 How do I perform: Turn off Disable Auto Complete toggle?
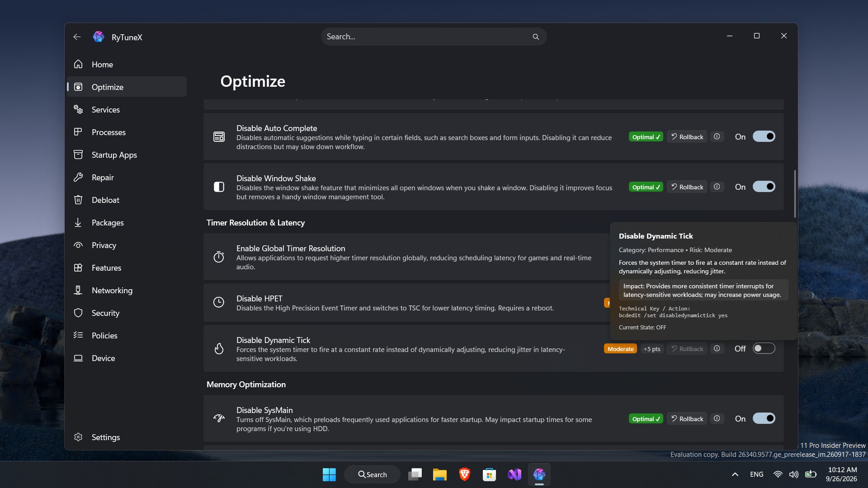tap(764, 136)
